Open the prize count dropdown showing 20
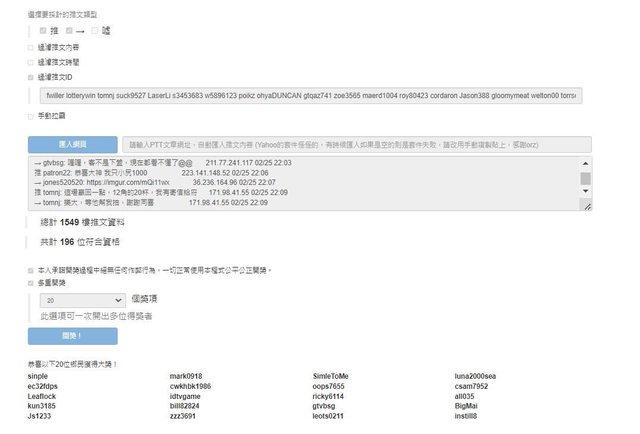Viewport: 640px width, 434px height. 83,299
